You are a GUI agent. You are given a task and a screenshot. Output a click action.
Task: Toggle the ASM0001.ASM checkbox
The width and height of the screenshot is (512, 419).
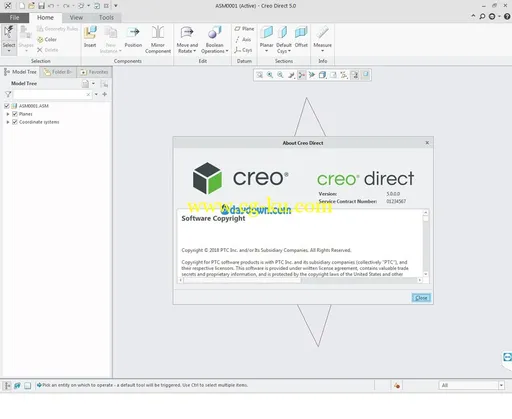click(x=7, y=106)
